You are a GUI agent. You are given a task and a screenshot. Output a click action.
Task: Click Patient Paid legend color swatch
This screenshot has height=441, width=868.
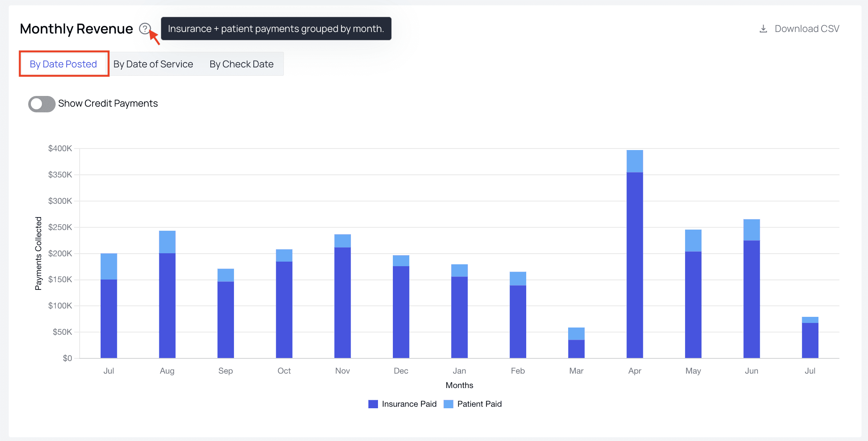(448, 404)
